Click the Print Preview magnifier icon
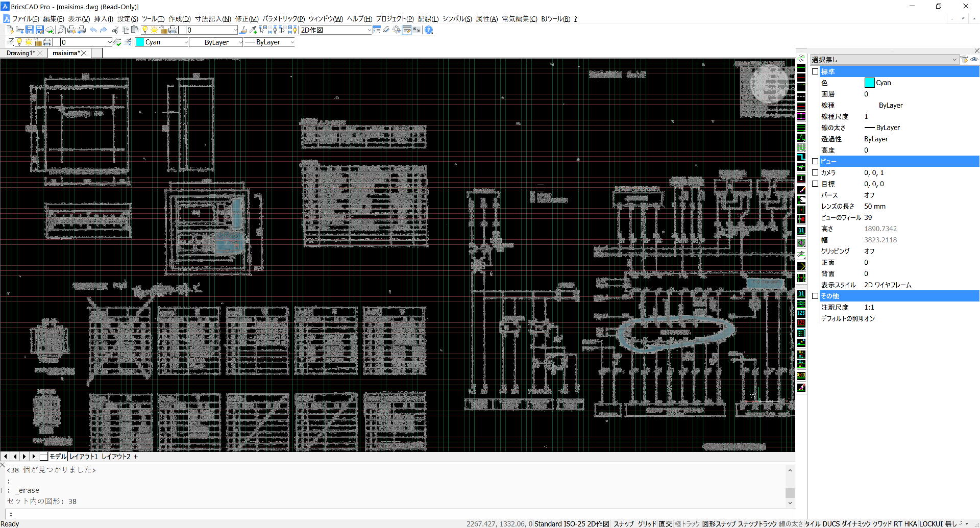 click(x=61, y=30)
